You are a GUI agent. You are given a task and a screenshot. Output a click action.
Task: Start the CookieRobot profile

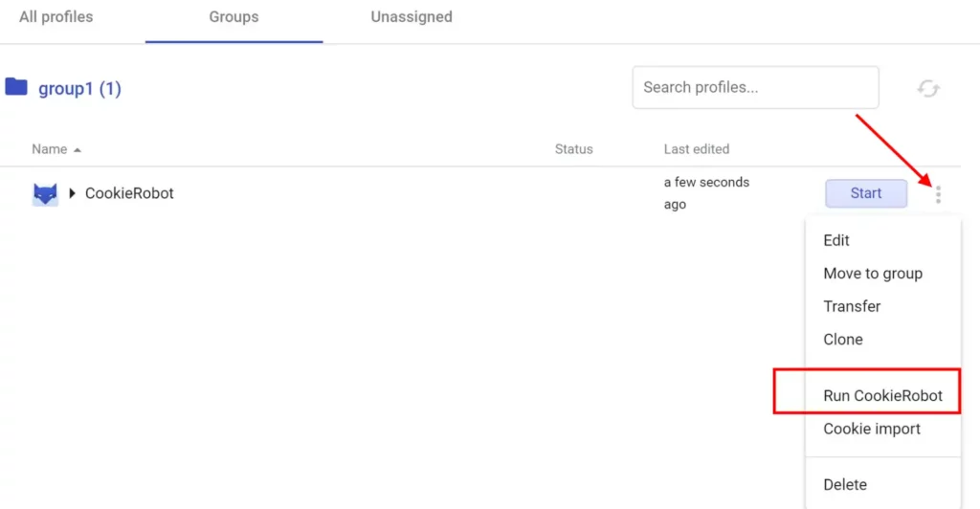(866, 193)
